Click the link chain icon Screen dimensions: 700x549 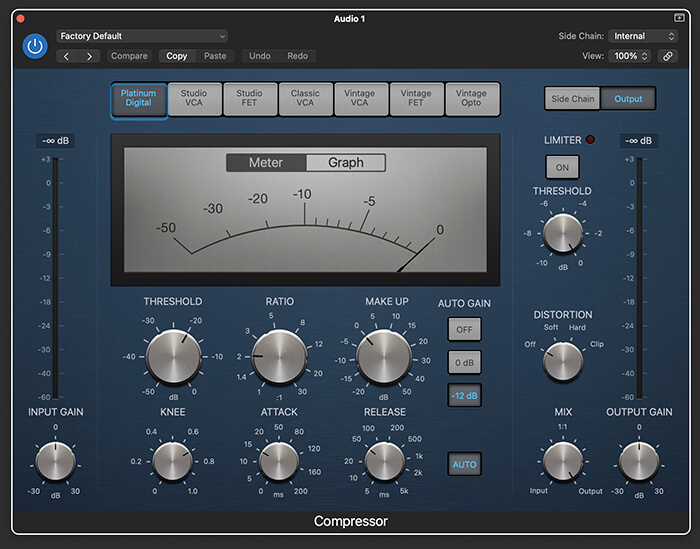click(x=668, y=56)
